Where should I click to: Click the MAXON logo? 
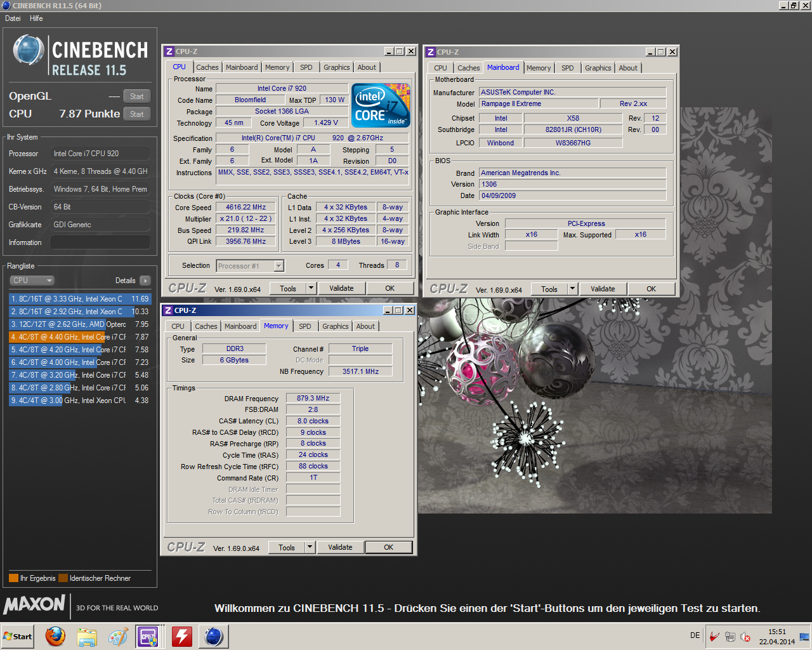[35, 604]
